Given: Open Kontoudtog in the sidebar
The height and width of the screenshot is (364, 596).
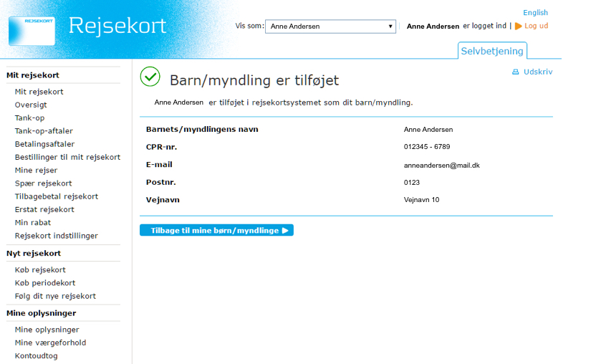Looking at the screenshot, I should tap(37, 355).
